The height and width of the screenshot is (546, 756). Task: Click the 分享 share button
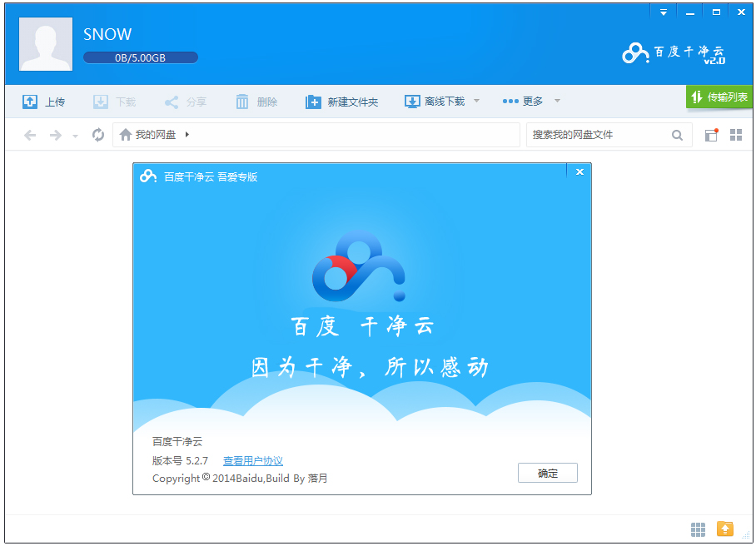pyautogui.click(x=185, y=102)
